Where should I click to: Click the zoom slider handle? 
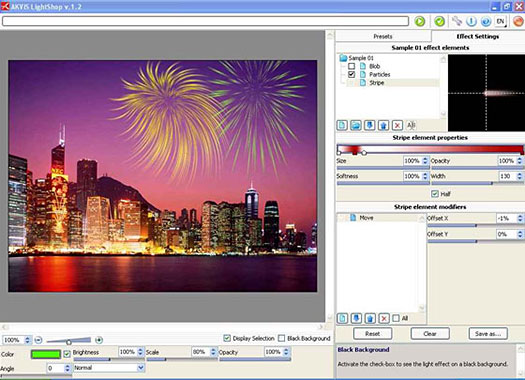[69, 342]
